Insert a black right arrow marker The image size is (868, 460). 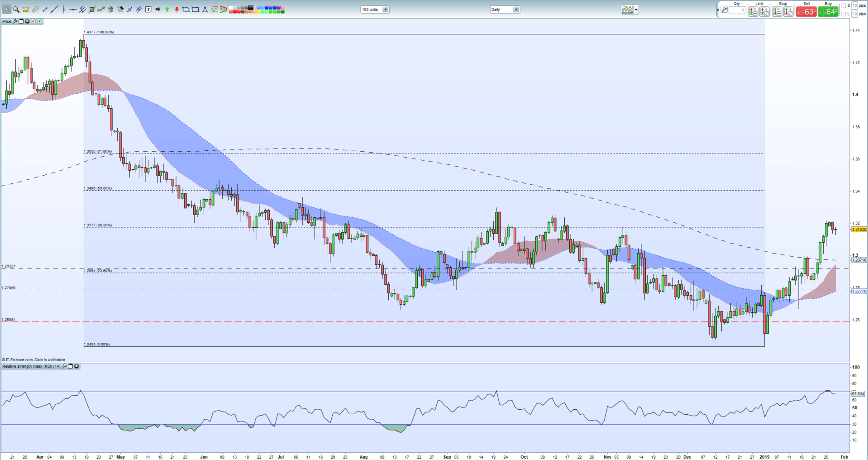pos(157,10)
